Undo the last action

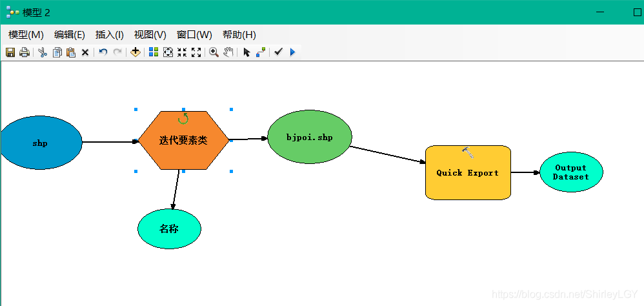pos(103,52)
